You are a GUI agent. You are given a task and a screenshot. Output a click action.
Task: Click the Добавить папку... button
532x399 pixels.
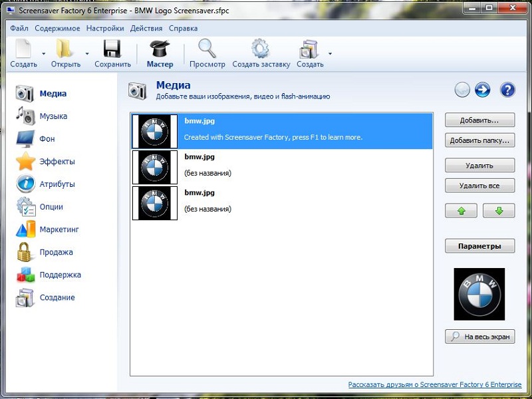(x=479, y=140)
